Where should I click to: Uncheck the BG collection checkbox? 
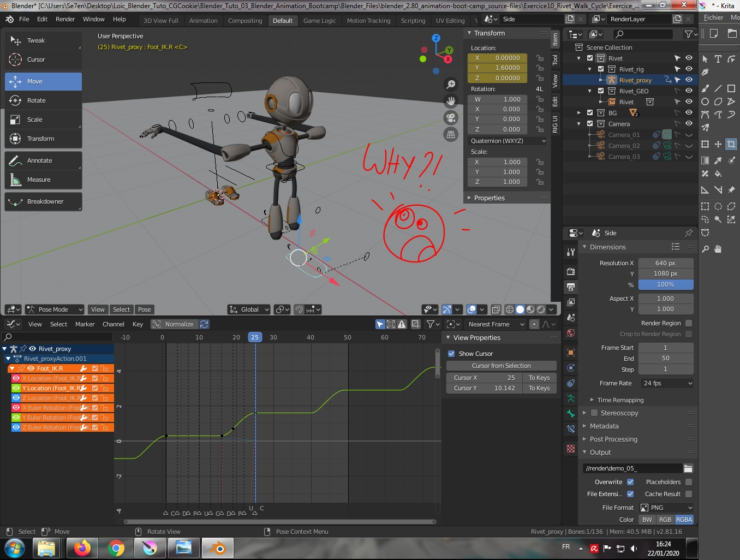click(x=589, y=112)
